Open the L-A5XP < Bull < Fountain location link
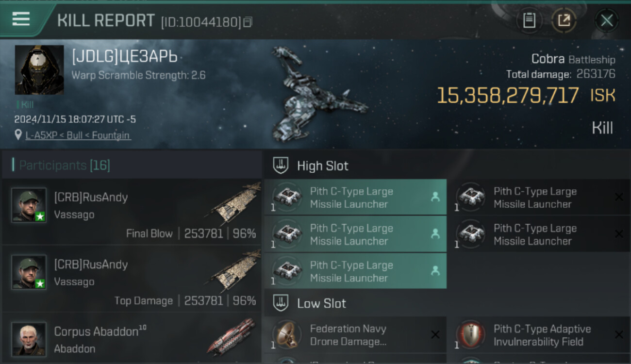 78,135
